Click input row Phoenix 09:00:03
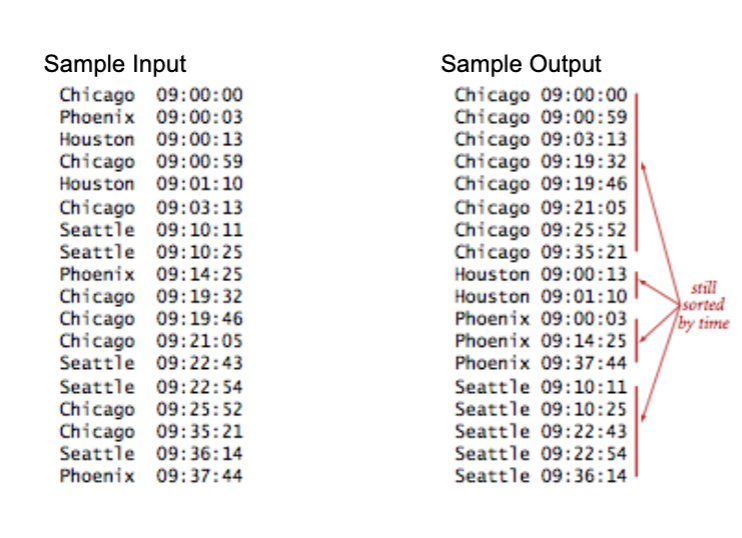The image size is (742, 538). point(151,117)
